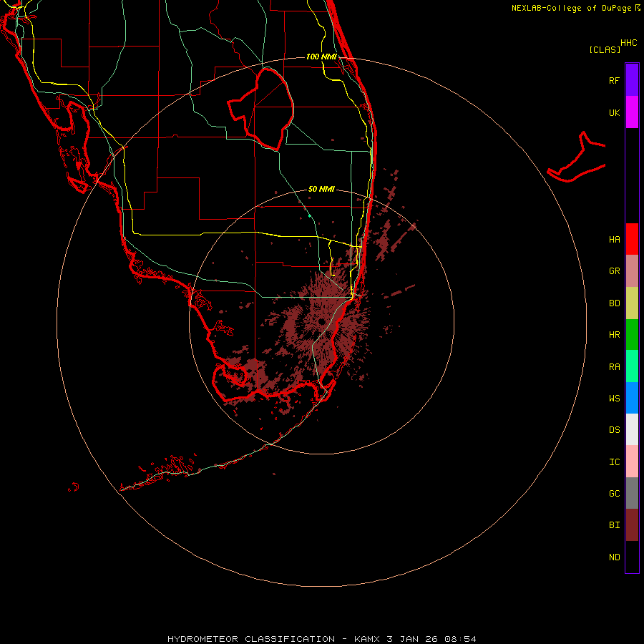
Task: Click the HR legend label
Action: [614, 335]
